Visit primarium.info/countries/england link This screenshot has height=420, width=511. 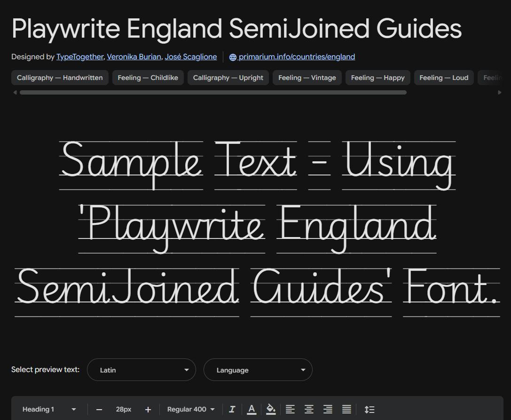pos(297,57)
